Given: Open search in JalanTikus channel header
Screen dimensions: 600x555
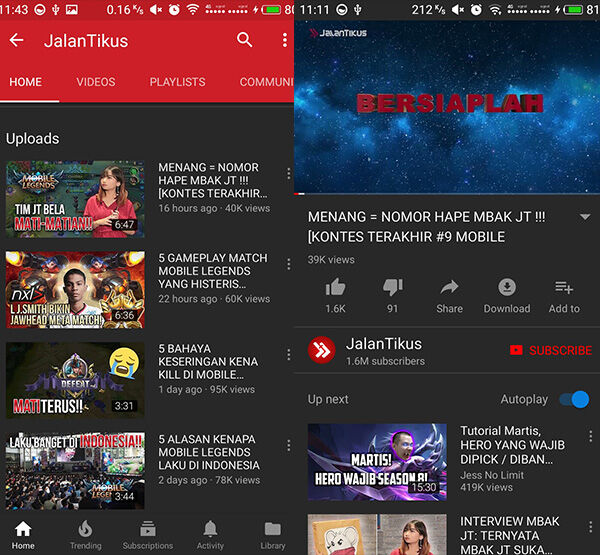Looking at the screenshot, I should pyautogui.click(x=244, y=40).
